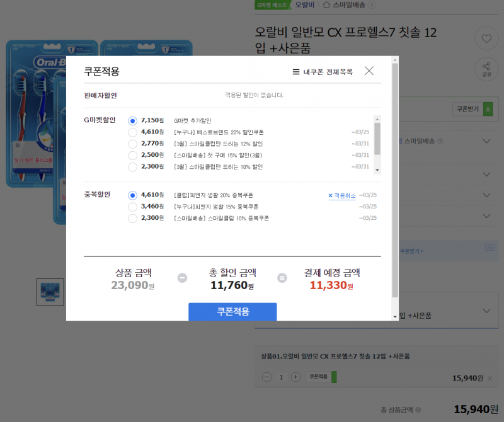Click the minus circle icon in price summary
Viewport: 504px width, 422px height.
pos(182,278)
